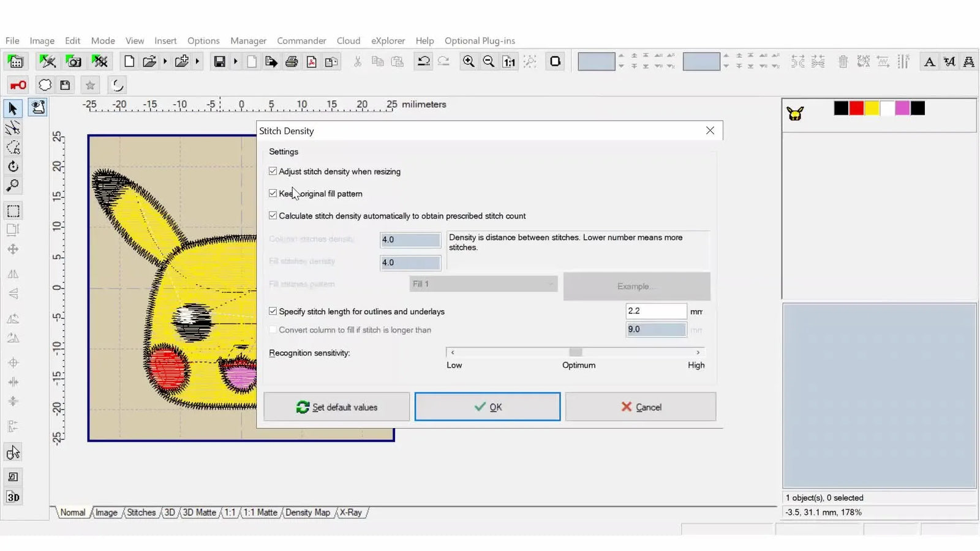The height and width of the screenshot is (551, 980).
Task: Toggle Calculate stitch density automatically checkbox
Action: tap(273, 216)
